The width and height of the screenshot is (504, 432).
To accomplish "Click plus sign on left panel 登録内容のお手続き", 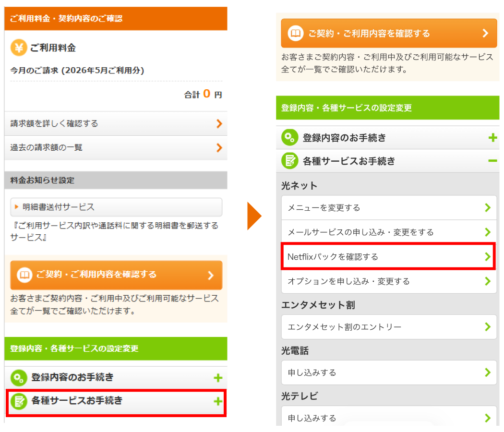I will (218, 378).
